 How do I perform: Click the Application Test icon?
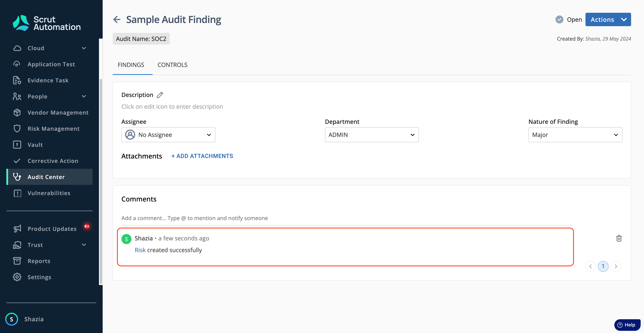pyautogui.click(x=17, y=64)
